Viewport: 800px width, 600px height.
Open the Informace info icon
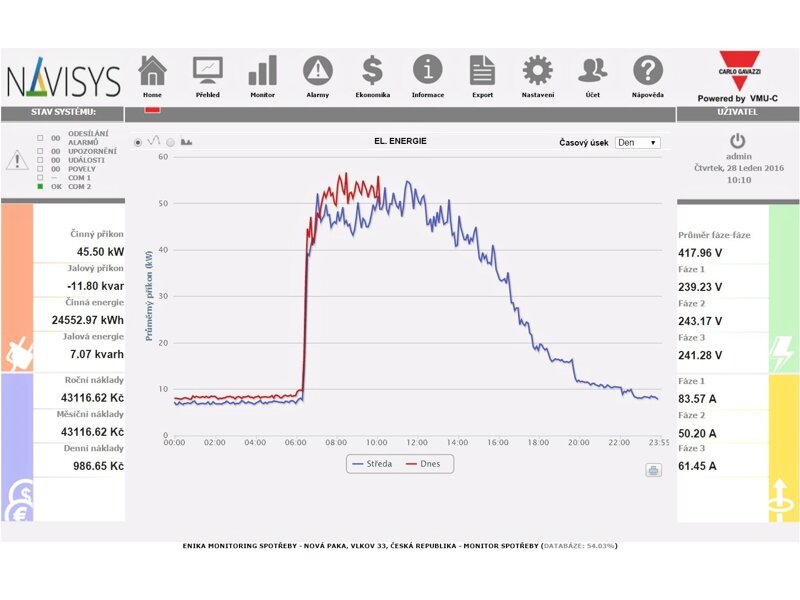427,71
